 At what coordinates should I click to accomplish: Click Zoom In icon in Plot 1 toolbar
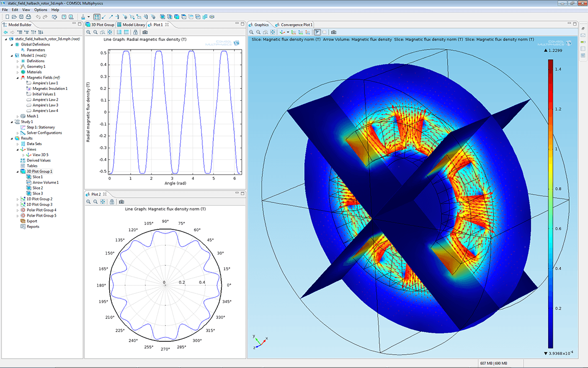click(88, 32)
